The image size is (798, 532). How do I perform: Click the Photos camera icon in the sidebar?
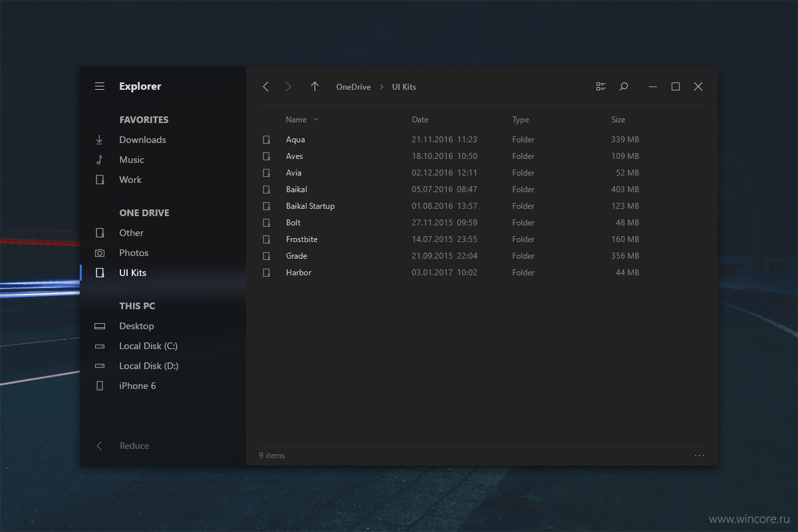100,253
